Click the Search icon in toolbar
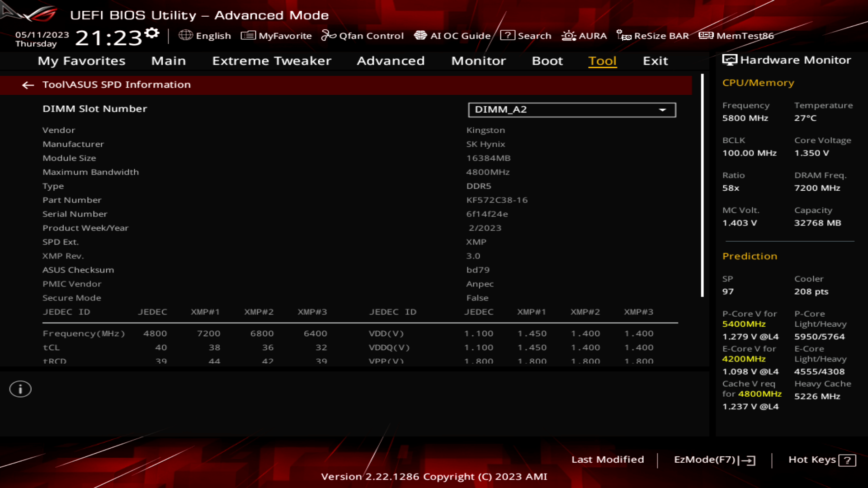Viewport: 868px width, 488px height. point(507,35)
